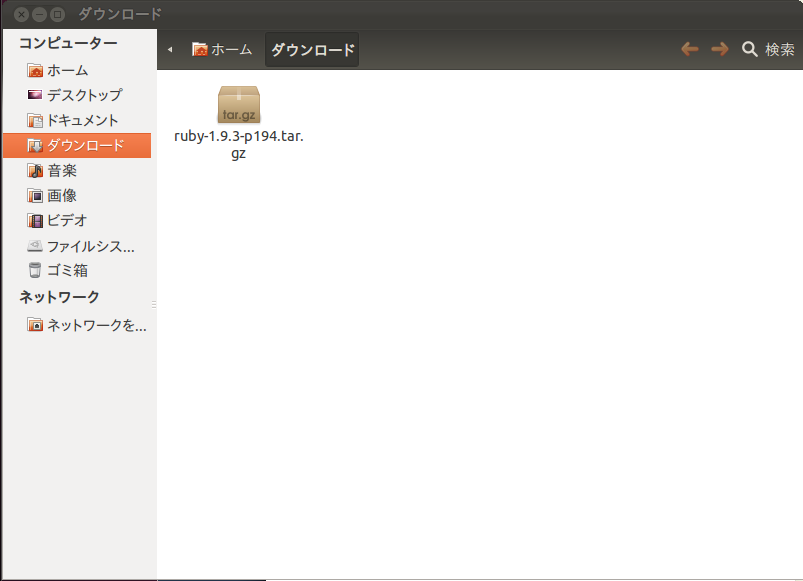Click the ビデオ video folder icon
This screenshot has height=581, width=803.
[35, 221]
